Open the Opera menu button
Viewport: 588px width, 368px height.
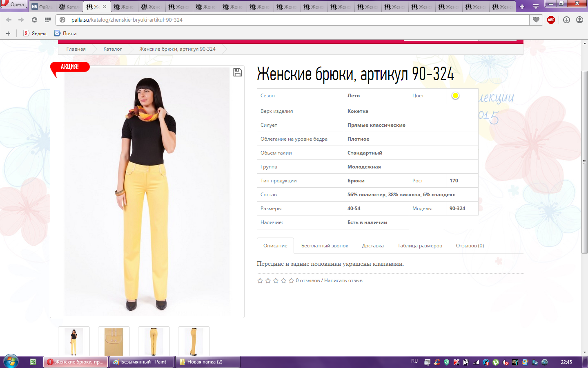point(13,4)
